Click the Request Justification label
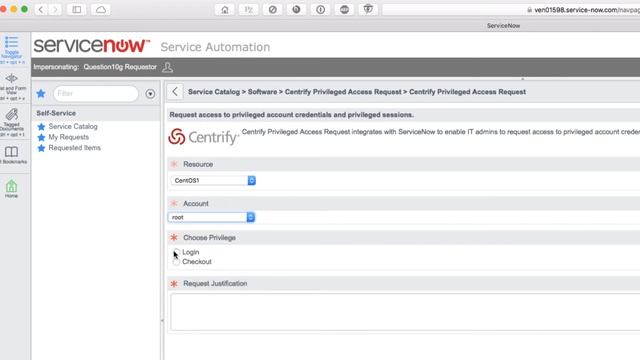 (215, 283)
